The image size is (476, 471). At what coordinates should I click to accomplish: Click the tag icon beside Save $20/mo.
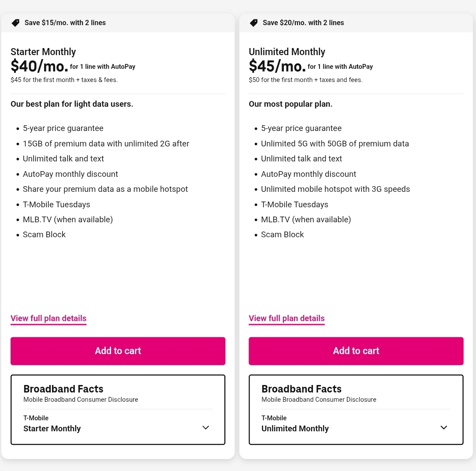pos(253,23)
